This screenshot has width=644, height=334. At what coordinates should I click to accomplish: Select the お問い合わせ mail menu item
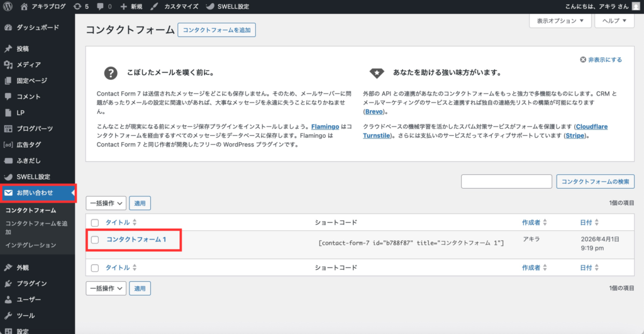tap(35, 192)
